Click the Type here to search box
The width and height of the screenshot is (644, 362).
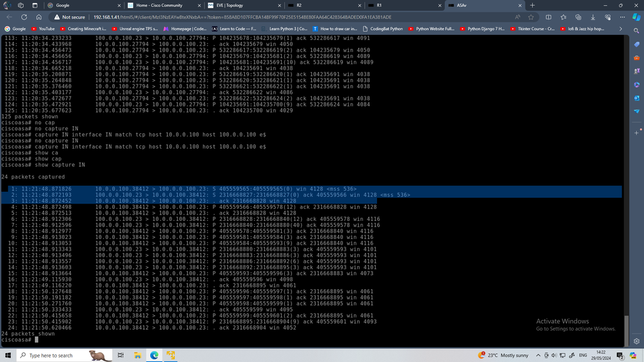(64, 355)
